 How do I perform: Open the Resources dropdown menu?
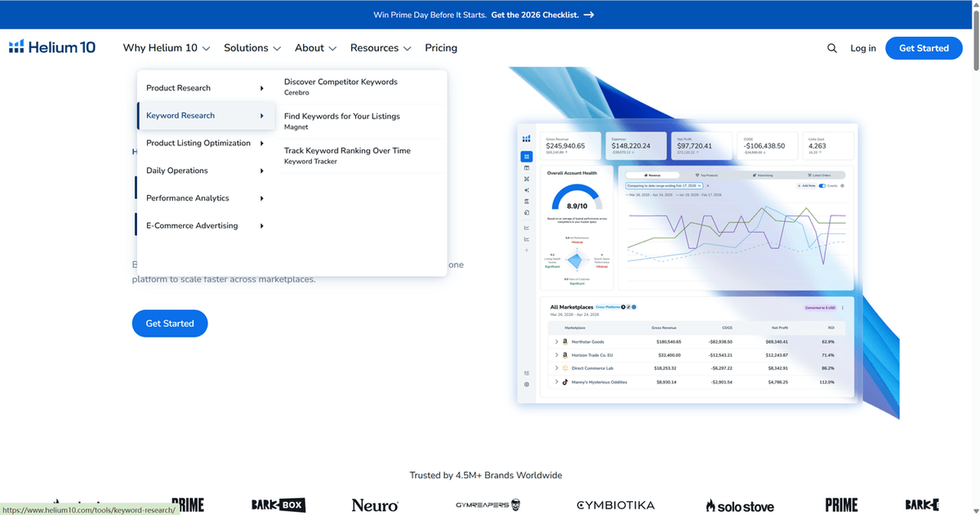point(381,48)
